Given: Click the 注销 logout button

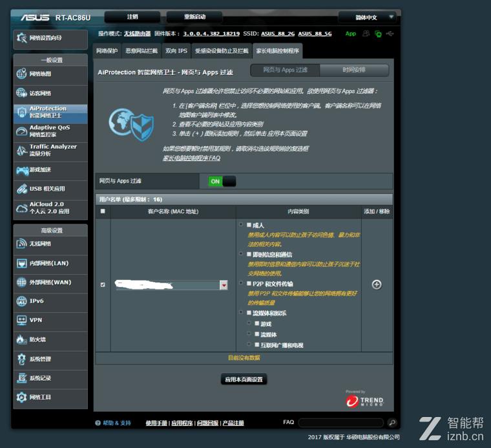Looking at the screenshot, I should tap(132, 17).
